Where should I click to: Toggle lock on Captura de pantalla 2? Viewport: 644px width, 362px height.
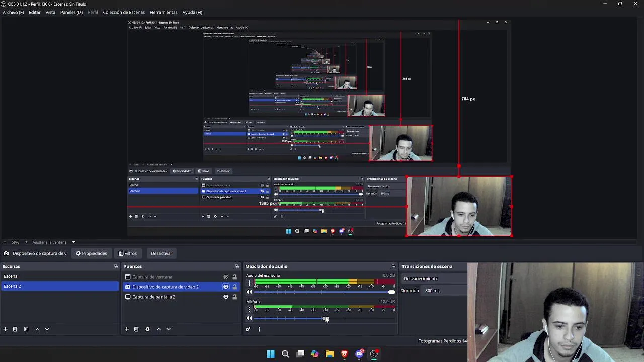234,297
